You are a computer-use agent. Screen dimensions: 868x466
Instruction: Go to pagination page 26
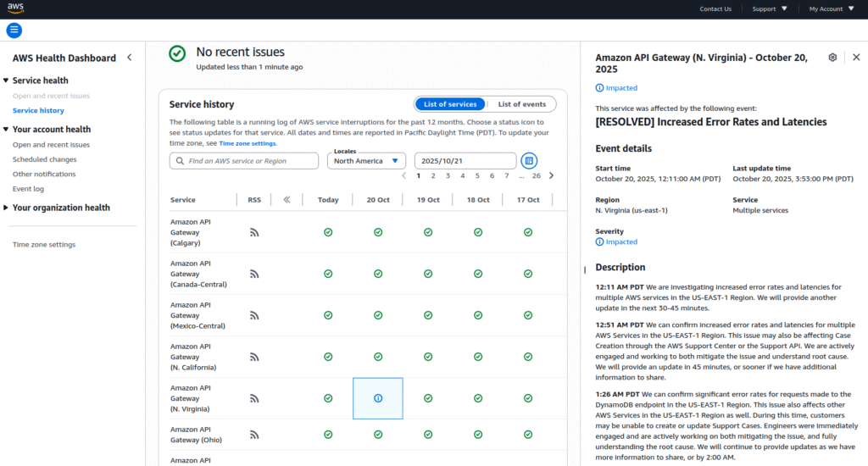click(x=537, y=176)
